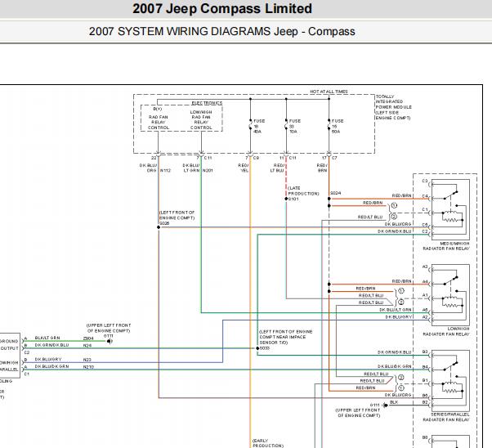Click circuit code 'Z904'
The image size is (492, 448).
(88, 338)
